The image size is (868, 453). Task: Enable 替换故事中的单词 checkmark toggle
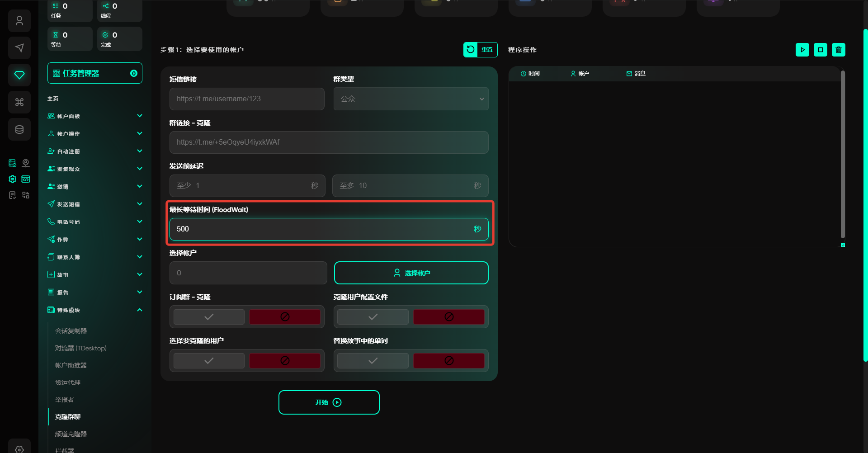(373, 361)
